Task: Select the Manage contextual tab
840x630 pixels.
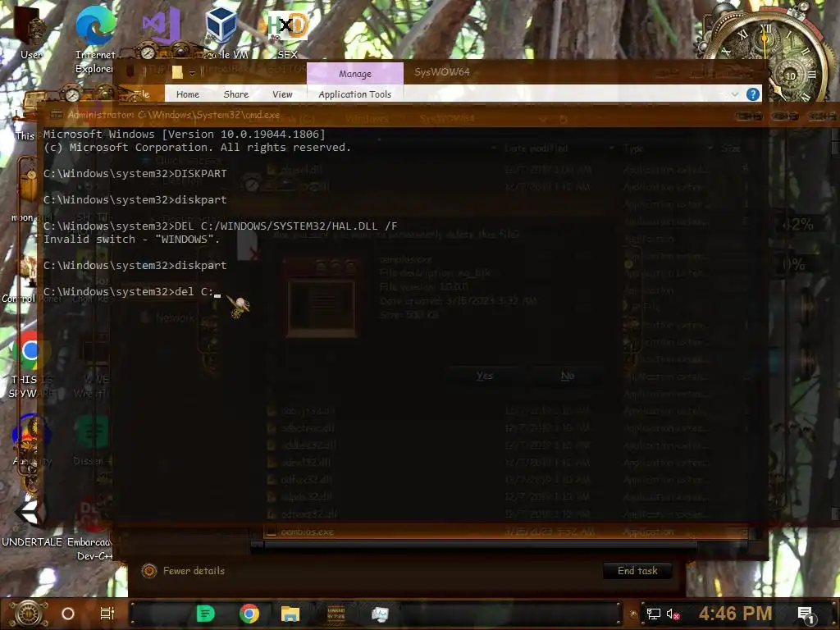Action: pyautogui.click(x=354, y=73)
